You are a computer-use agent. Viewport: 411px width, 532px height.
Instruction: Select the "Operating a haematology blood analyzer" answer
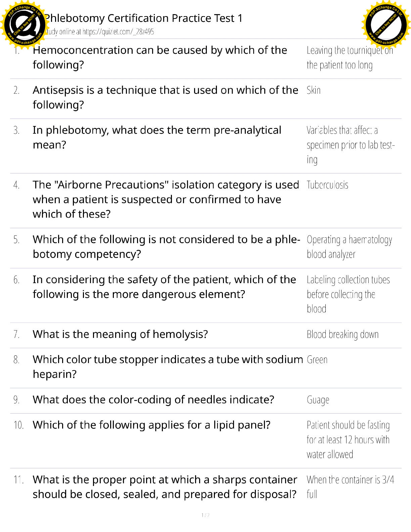[349, 247]
